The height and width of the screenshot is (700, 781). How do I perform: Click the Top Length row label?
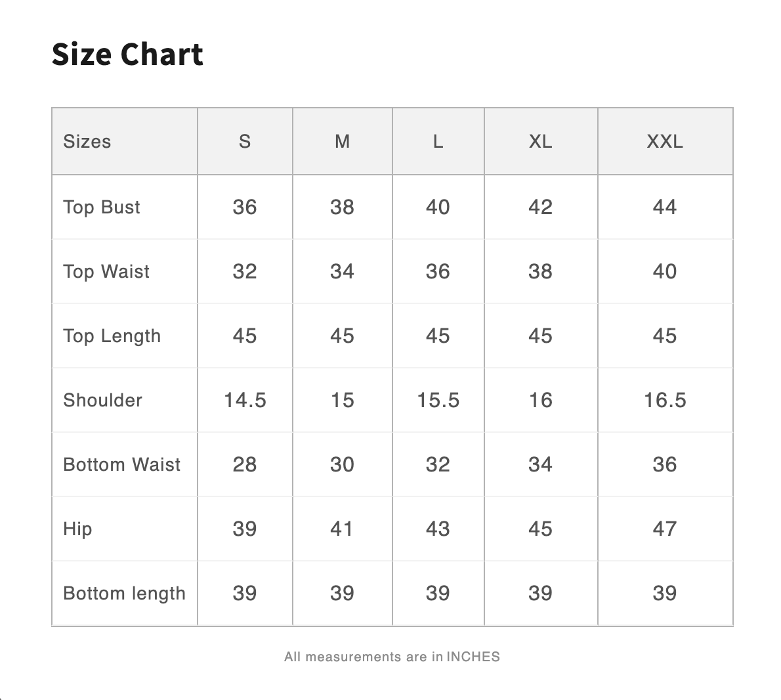tap(112, 336)
